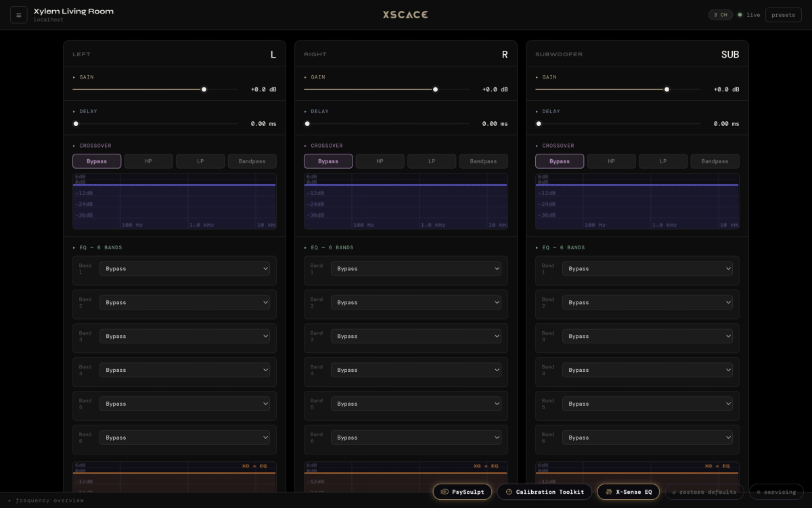Click the 3 CH badge
This screenshot has height=508, width=812.
[x=721, y=15]
